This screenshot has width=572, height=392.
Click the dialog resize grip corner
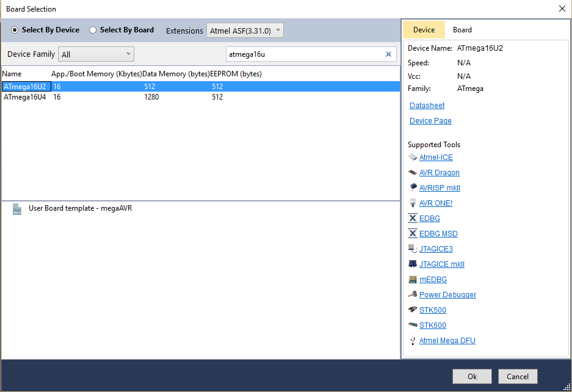pyautogui.click(x=567, y=387)
